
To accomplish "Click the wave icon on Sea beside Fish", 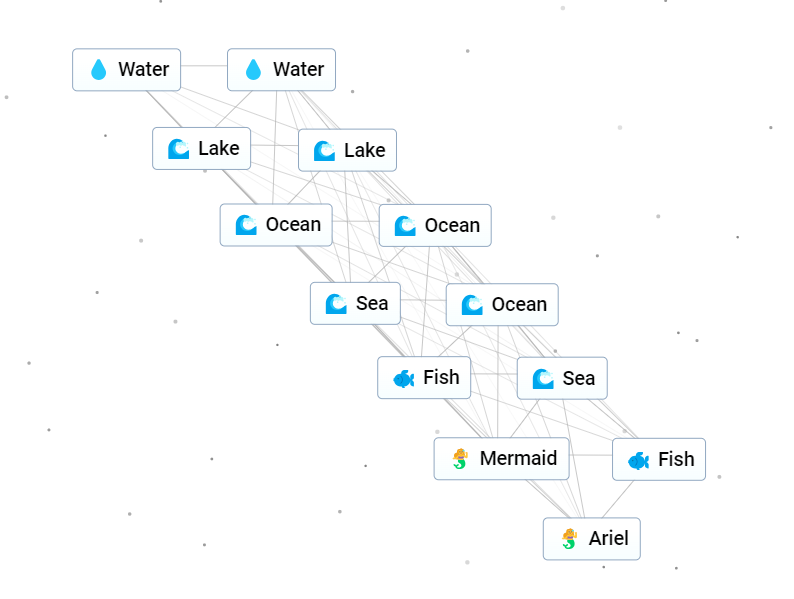I will [543, 378].
